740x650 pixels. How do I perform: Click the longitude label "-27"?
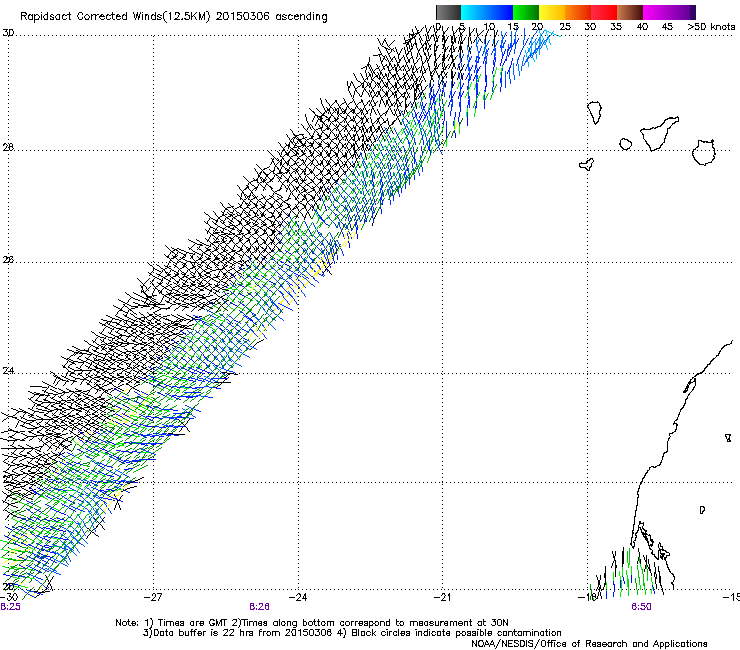coord(153,597)
